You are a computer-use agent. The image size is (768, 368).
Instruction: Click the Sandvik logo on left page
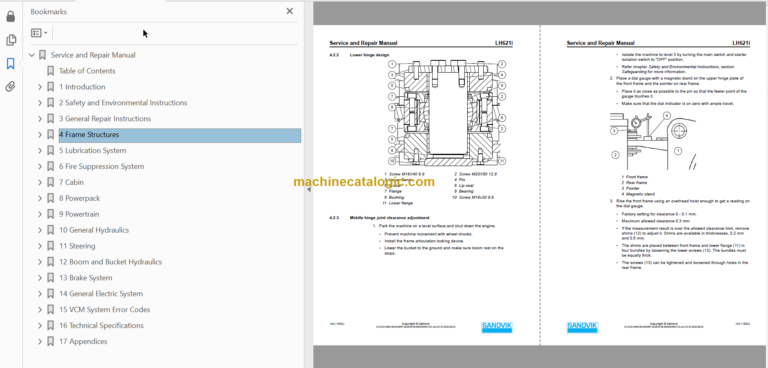click(x=496, y=327)
